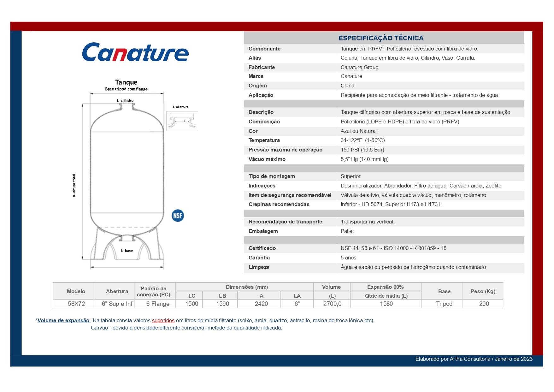Select the Embalagem Pallet entry
The image size is (554, 392).
pos(347,231)
